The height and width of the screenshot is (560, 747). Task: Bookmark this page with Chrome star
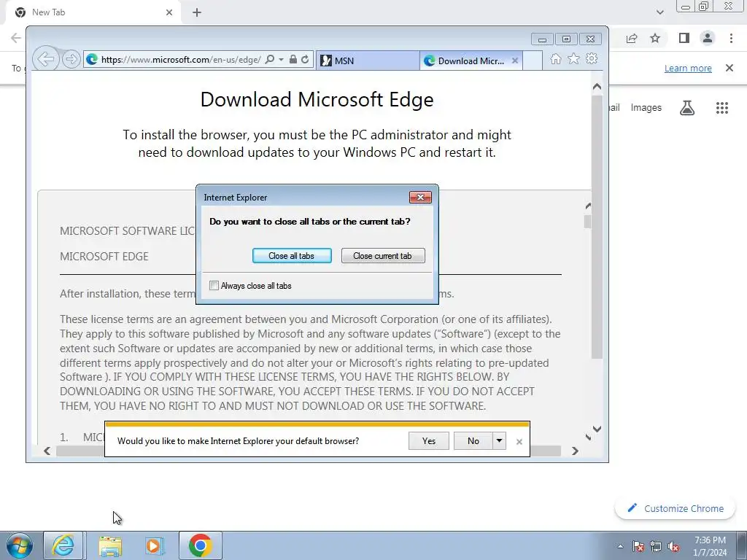point(656,38)
